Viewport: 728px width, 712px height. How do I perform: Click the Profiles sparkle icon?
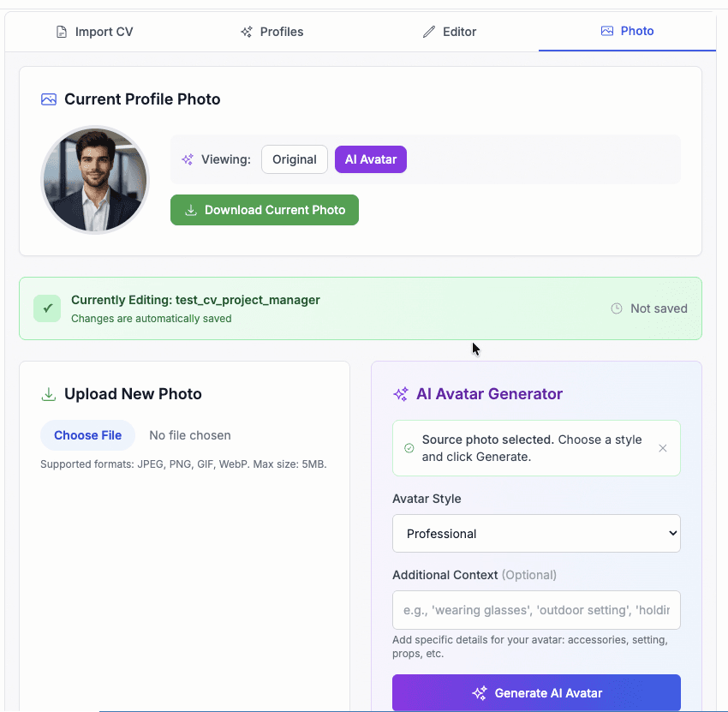tap(247, 32)
